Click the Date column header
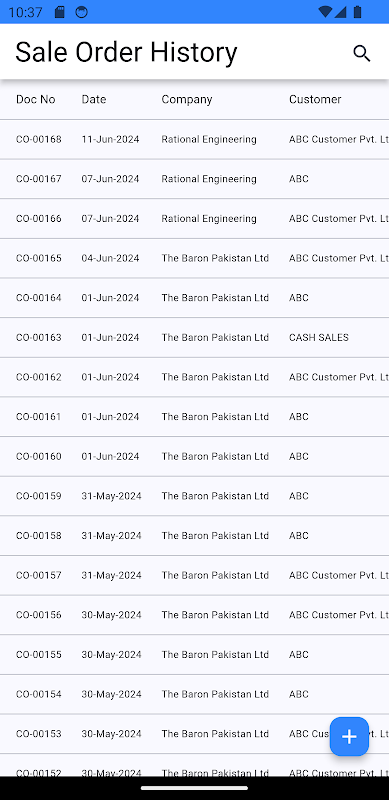This screenshot has height=800, width=389. click(94, 99)
